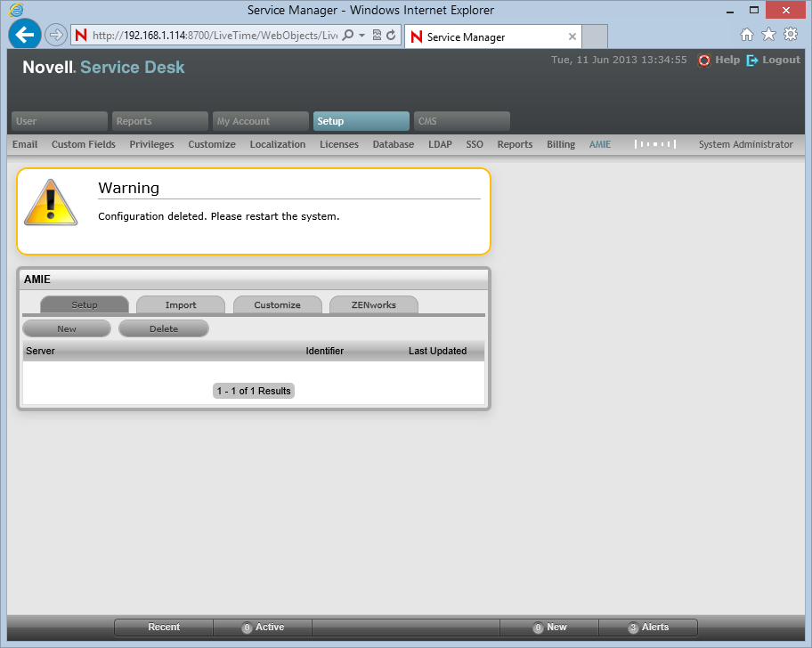Image resolution: width=812 pixels, height=648 pixels.
Task: Open the SSO submenu
Action: [475, 144]
